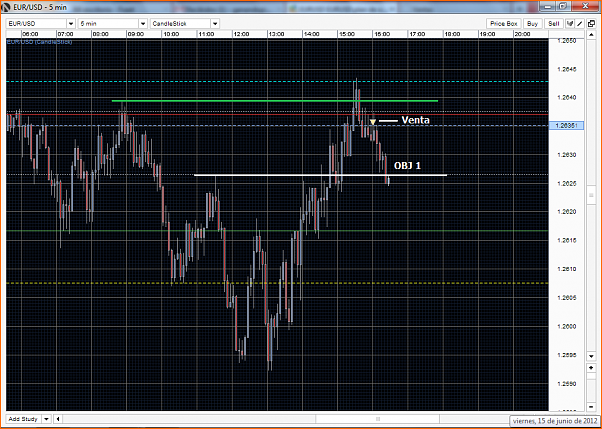Zoom out with the minus button
This screenshot has width=602, height=429.
click(x=591, y=406)
